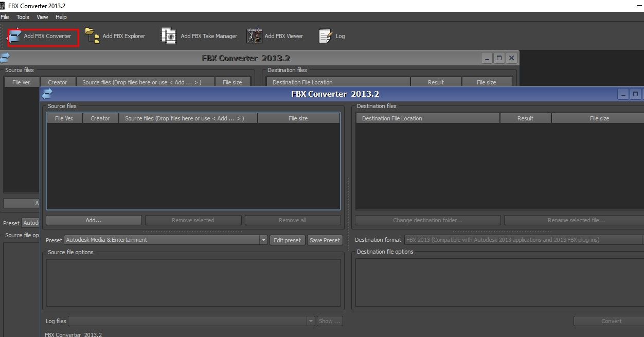Image resolution: width=644 pixels, height=337 pixels.
Task: Click the Show... button next to Log files
Action: click(329, 321)
